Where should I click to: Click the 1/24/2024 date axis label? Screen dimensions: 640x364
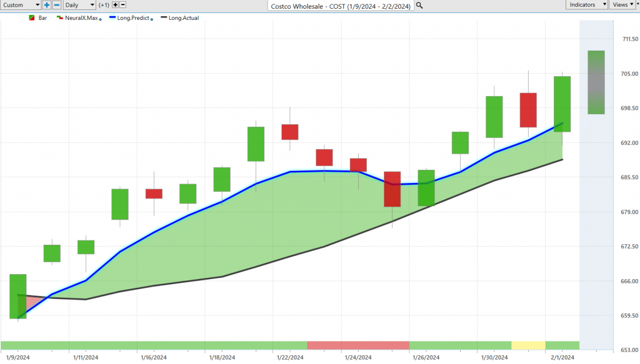pos(358,358)
